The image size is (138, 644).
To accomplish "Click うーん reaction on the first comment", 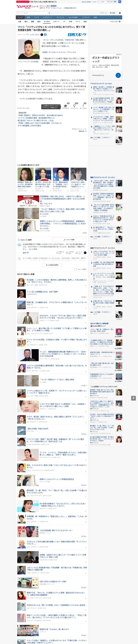I will [79, 253].
